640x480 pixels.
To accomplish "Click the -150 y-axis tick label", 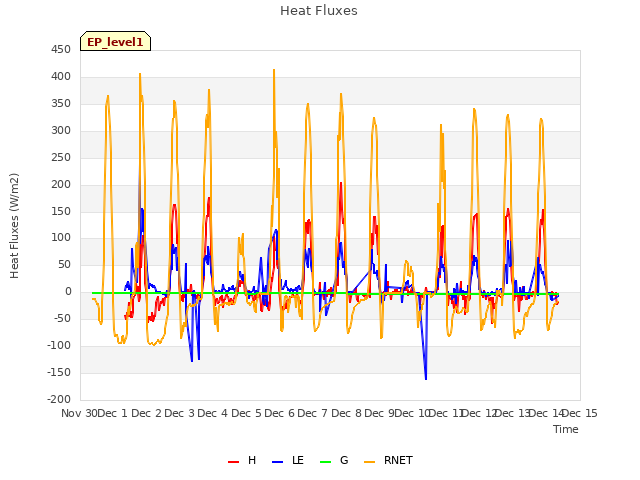I will pyautogui.click(x=59, y=372).
